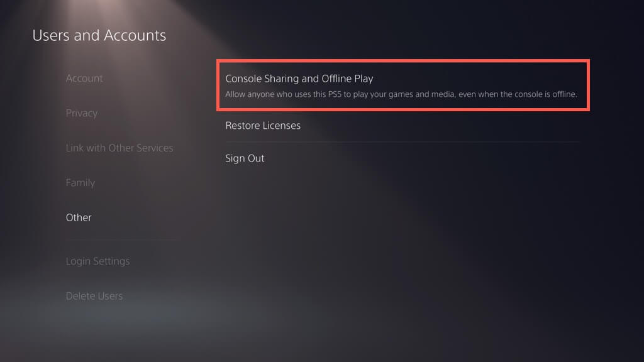The width and height of the screenshot is (644, 362).
Task: Sign out of the PS5 account
Action: pyautogui.click(x=245, y=158)
